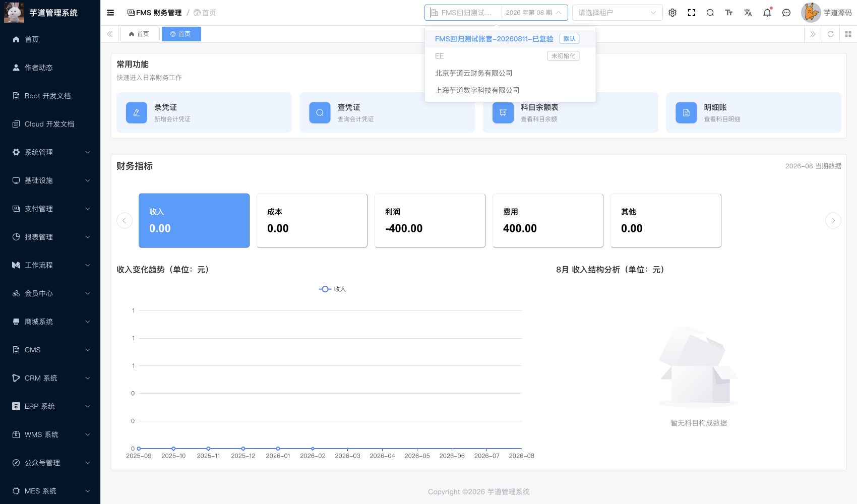Collapse the sidebar with hamburger icon

coord(110,13)
